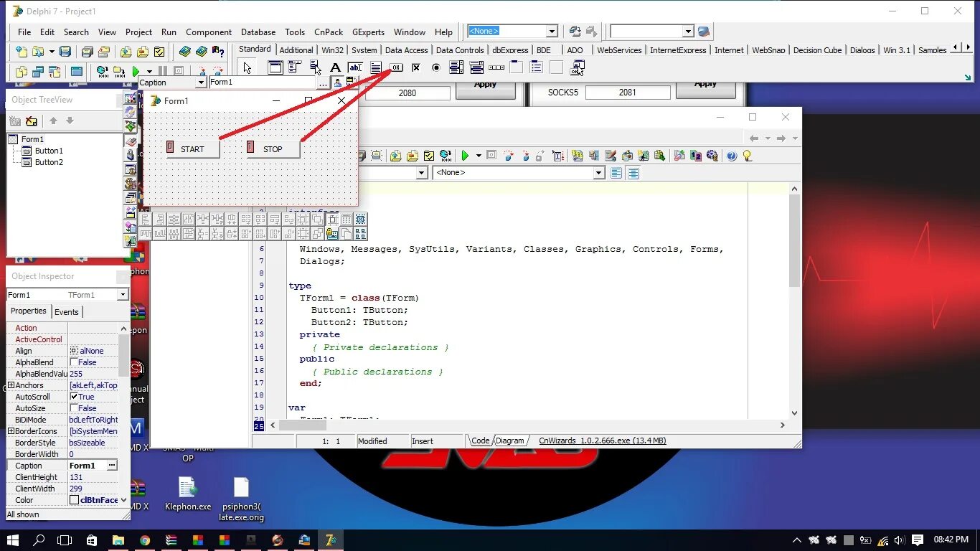This screenshot has height=551, width=980.
Task: Select the RadioButton component in the palette
Action: pyautogui.click(x=436, y=67)
